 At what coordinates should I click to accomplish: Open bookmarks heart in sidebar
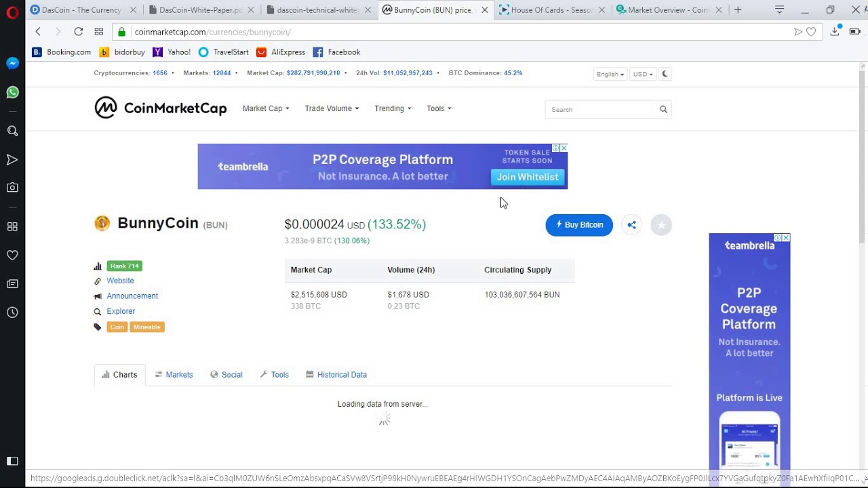click(12, 256)
